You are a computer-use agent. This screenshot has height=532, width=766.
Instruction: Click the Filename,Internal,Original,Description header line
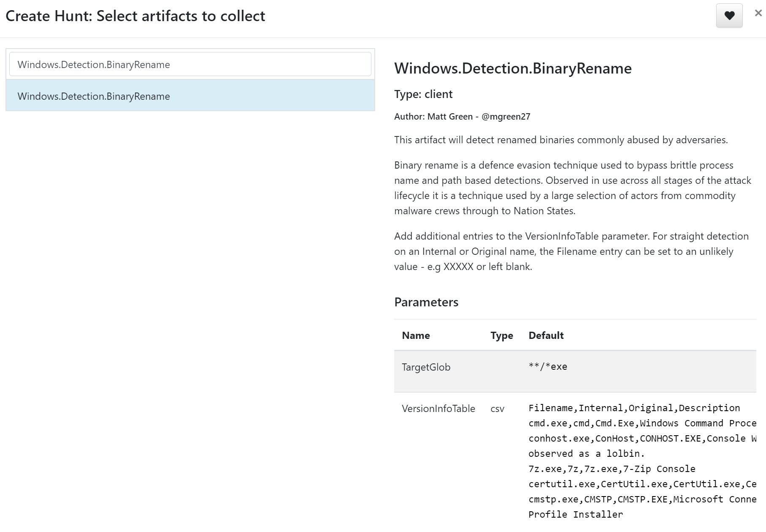point(634,408)
